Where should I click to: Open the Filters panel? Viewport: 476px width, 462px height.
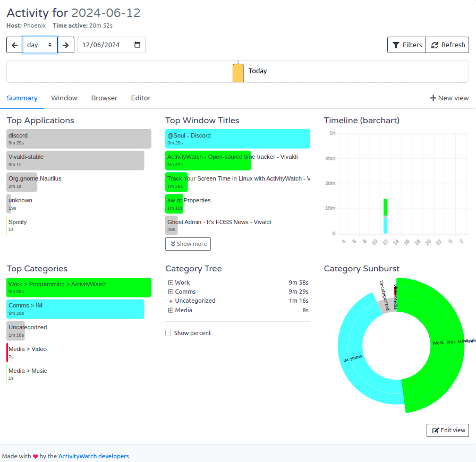pyautogui.click(x=406, y=45)
